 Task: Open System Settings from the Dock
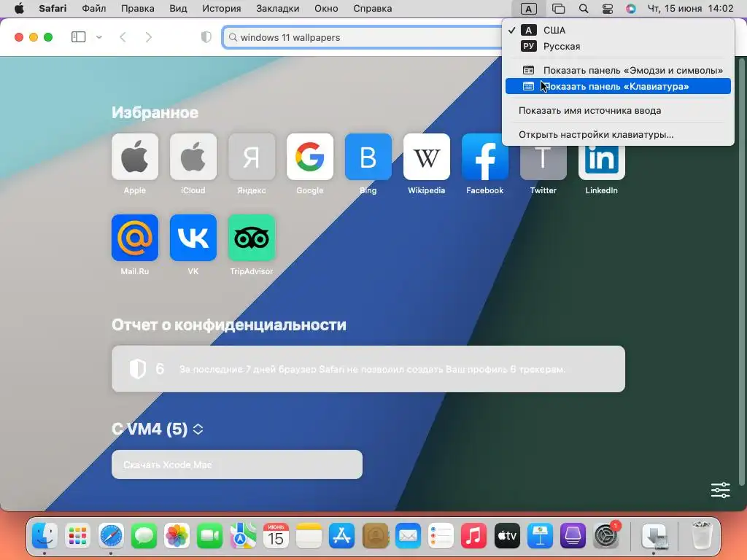(x=606, y=536)
